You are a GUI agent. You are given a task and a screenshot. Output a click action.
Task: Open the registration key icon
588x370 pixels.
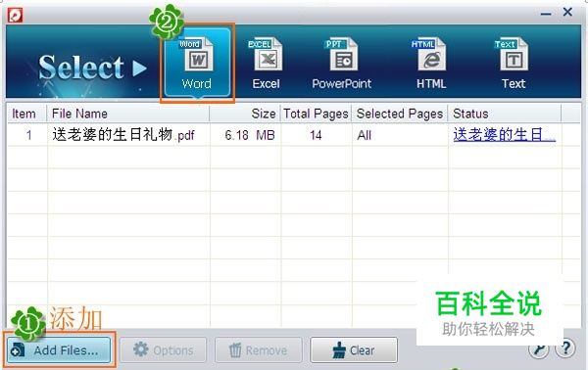(538, 349)
